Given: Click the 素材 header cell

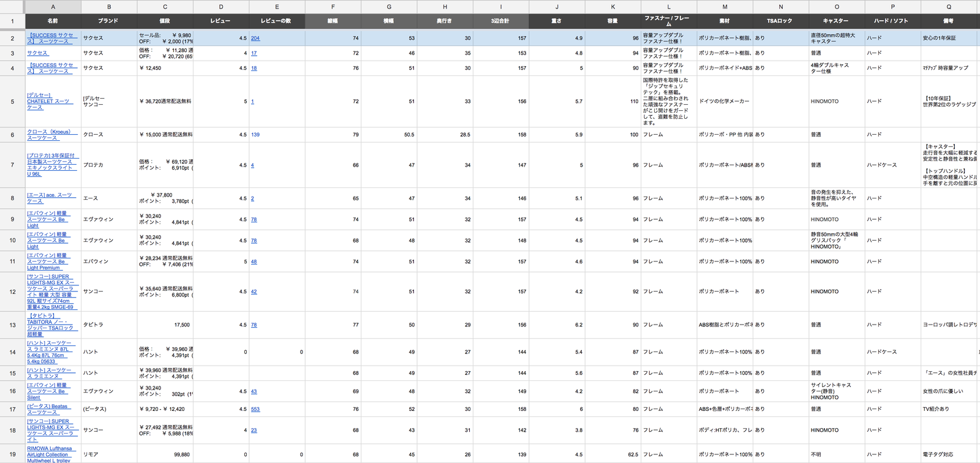Looking at the screenshot, I should (725, 21).
